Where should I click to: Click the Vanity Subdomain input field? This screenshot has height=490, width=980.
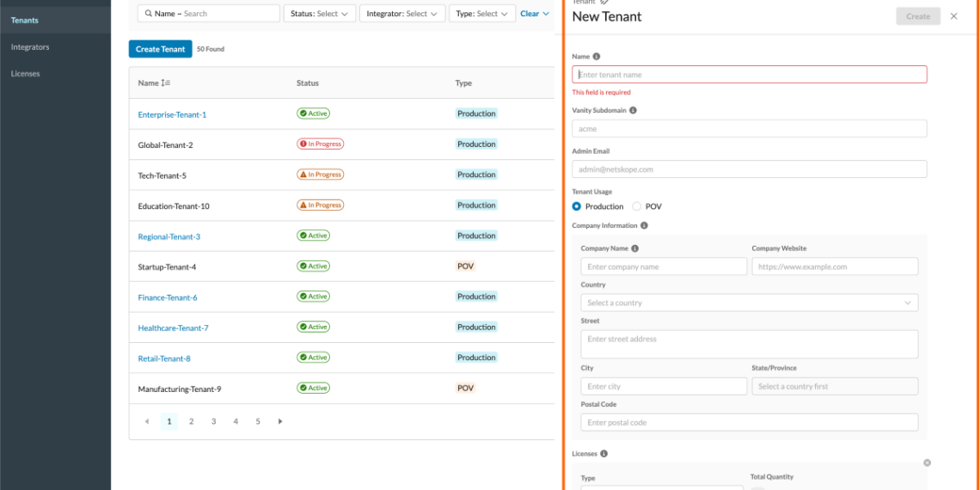point(750,129)
